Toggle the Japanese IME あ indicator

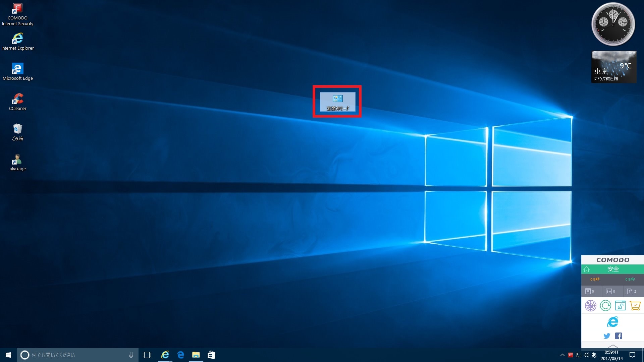[x=594, y=355]
